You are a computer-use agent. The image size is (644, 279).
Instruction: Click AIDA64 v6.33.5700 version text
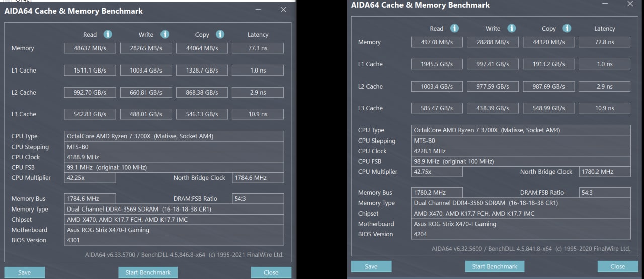click(184, 255)
